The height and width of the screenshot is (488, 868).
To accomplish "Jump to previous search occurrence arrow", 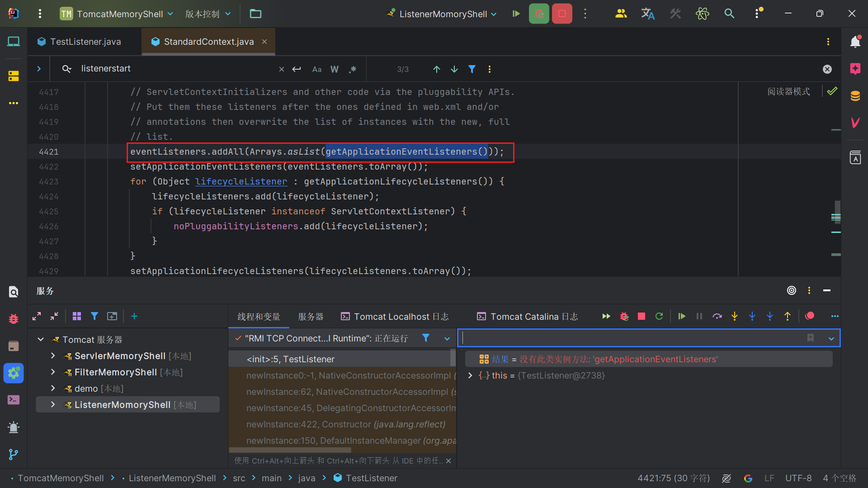I will (436, 69).
